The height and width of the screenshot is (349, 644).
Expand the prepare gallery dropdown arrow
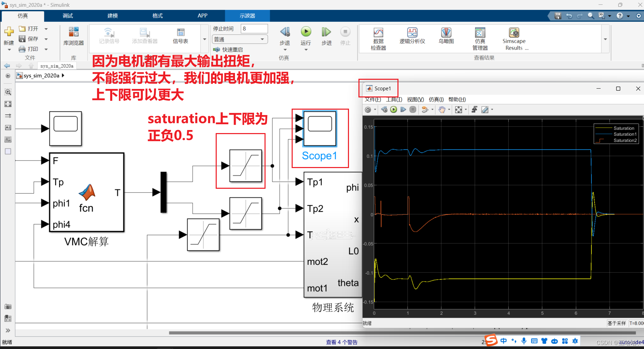(204, 39)
